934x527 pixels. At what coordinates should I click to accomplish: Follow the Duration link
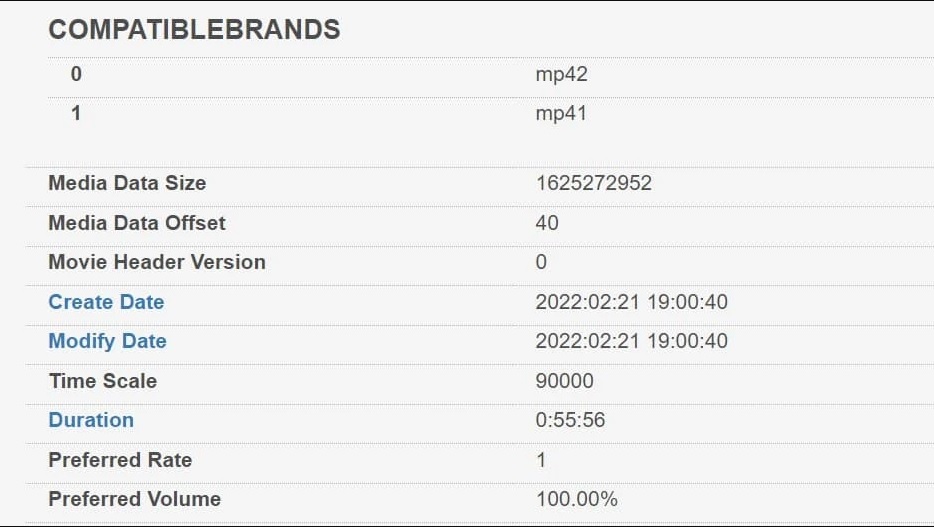coord(91,420)
